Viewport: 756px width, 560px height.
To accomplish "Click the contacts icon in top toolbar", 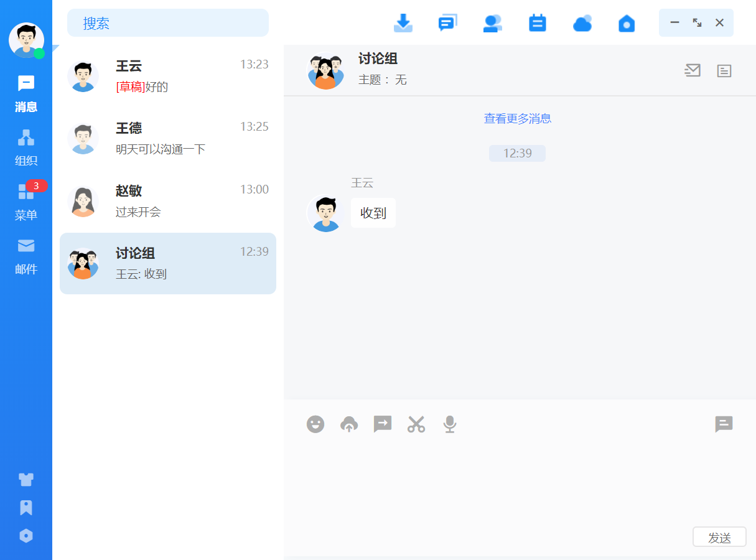I will pos(492,23).
